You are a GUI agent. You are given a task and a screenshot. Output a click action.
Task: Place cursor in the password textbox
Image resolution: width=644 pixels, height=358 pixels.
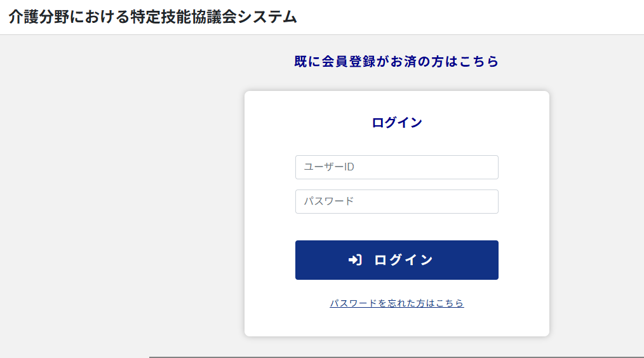pos(397,202)
